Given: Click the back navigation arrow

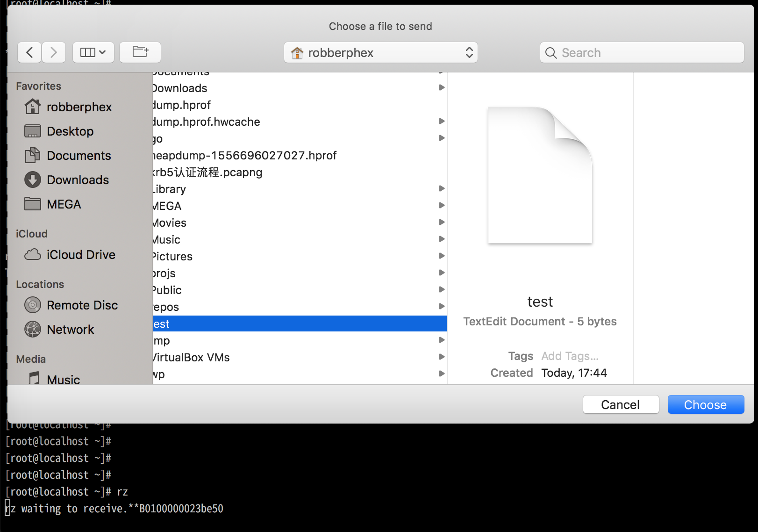Looking at the screenshot, I should (29, 52).
